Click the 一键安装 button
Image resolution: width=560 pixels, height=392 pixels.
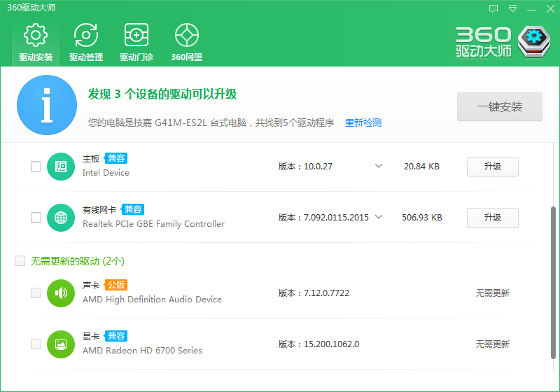pos(500,106)
